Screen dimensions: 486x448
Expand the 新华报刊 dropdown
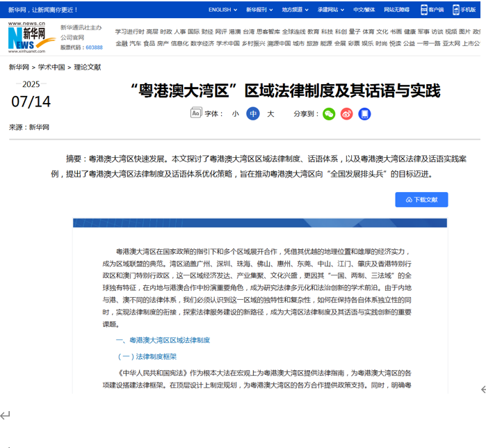point(259,10)
